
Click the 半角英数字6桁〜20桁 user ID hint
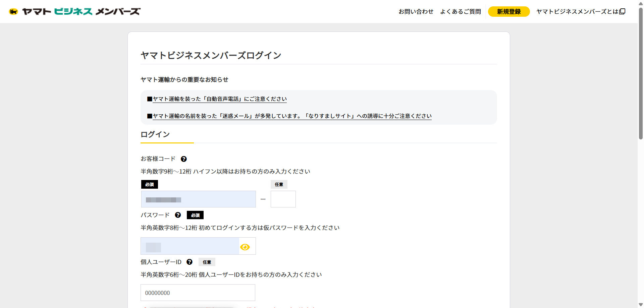pyautogui.click(x=231, y=274)
